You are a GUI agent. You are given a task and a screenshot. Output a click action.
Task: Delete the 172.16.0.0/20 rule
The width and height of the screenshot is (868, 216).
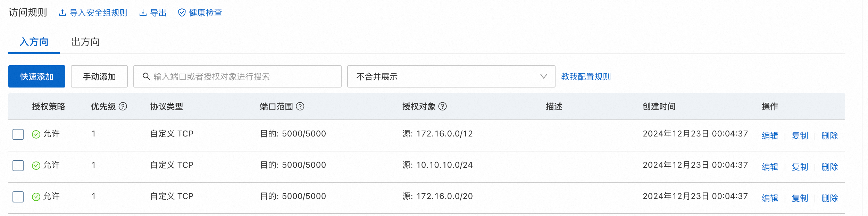(x=829, y=198)
